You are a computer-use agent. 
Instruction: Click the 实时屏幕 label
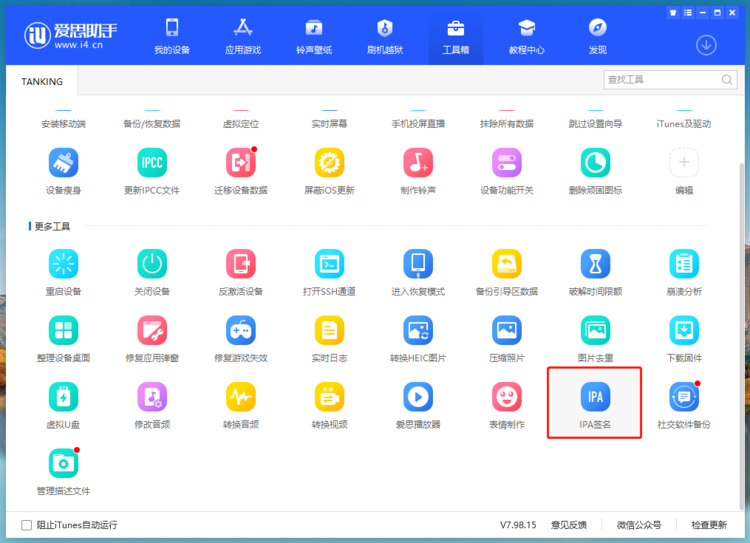329,124
